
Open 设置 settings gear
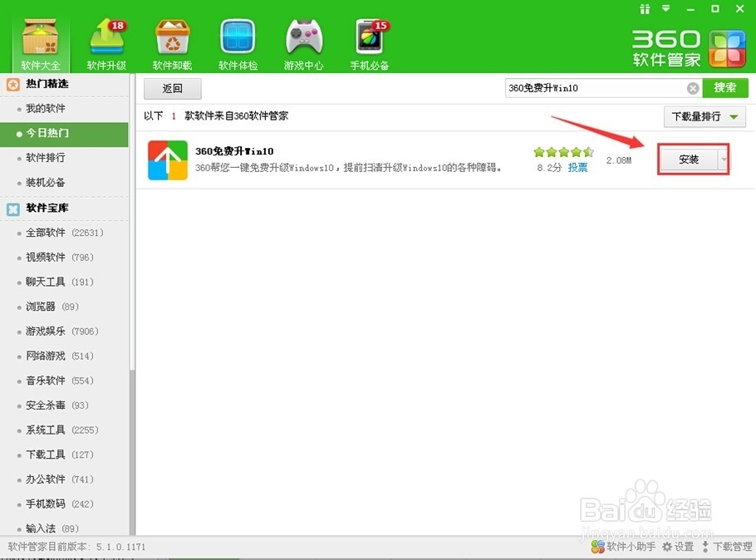677,547
